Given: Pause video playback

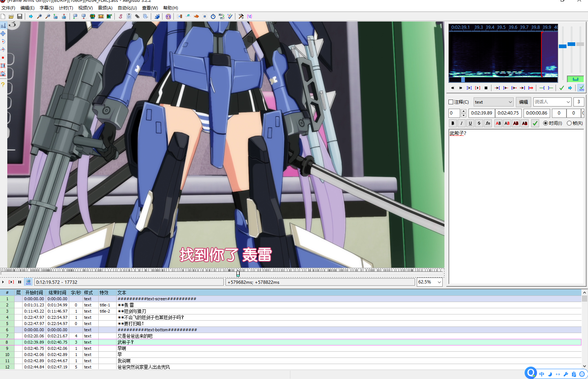Looking at the screenshot, I should tap(20, 282).
